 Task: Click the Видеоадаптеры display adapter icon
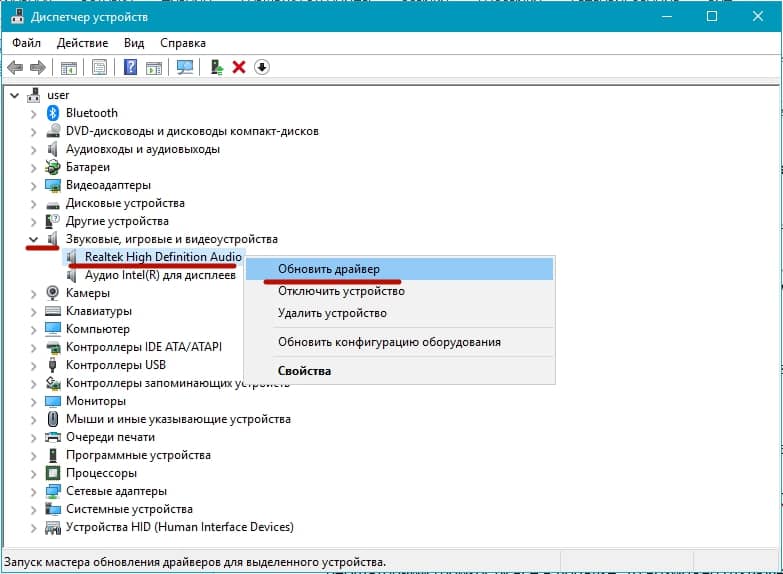[53, 185]
